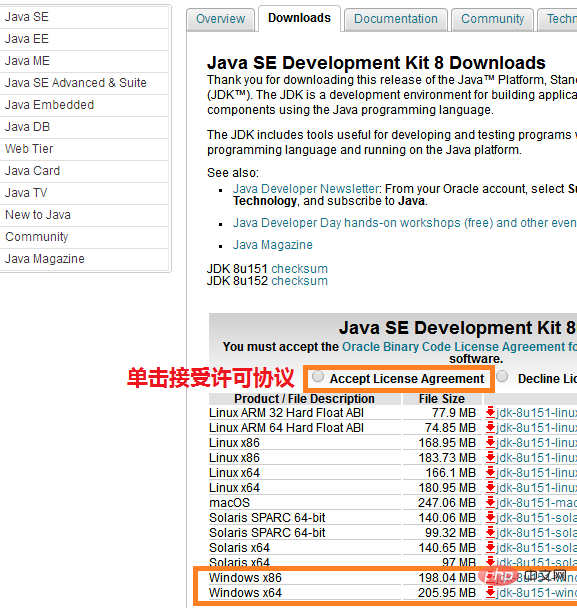577x608 pixels.
Task: Click download arrow icon for macOS row
Action: point(491,503)
